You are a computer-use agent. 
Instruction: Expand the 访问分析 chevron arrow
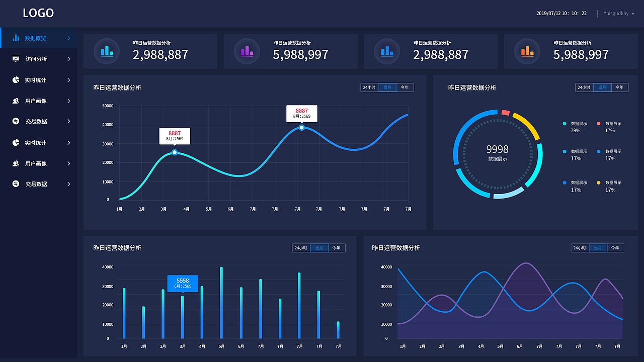tap(69, 59)
